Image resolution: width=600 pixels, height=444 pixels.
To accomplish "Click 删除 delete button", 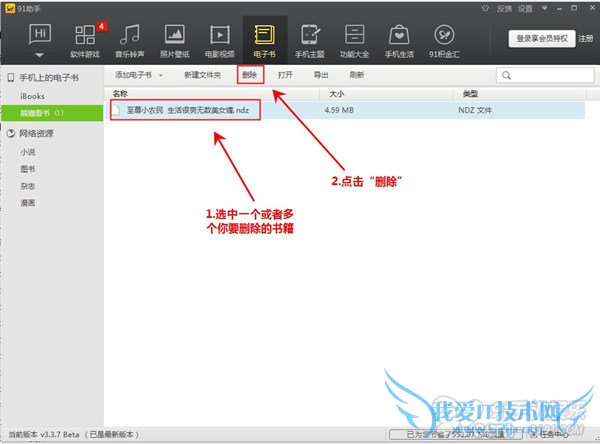I will (x=250, y=75).
